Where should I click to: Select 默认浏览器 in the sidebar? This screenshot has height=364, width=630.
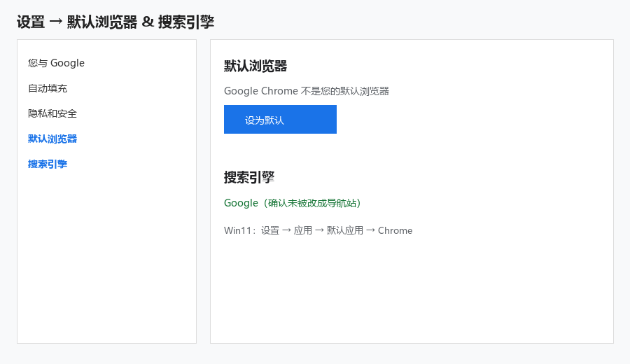pyautogui.click(x=52, y=139)
